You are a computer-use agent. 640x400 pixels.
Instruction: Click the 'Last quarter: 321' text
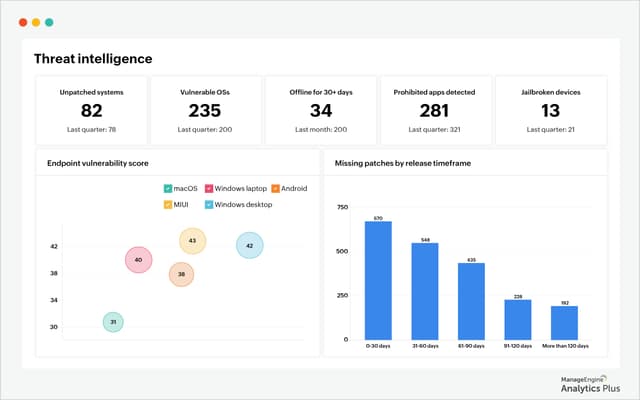[x=434, y=129]
